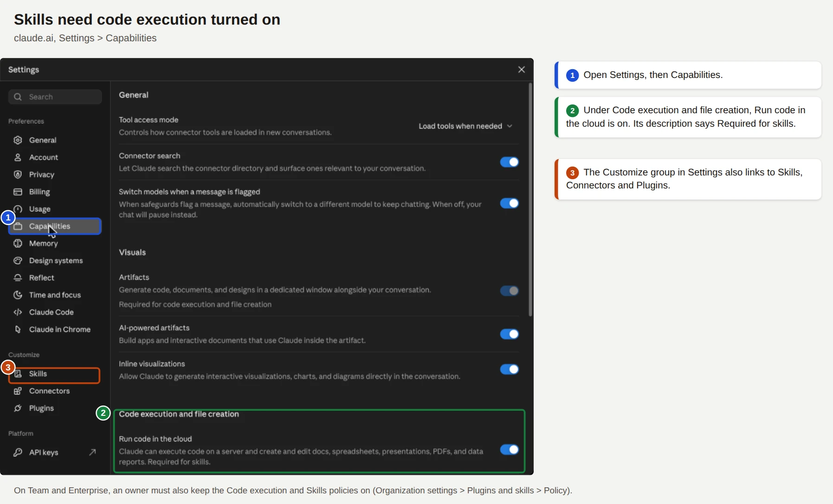Click the 'Required for code execution and file creation' note
This screenshot has width=833, height=504.
click(x=195, y=304)
